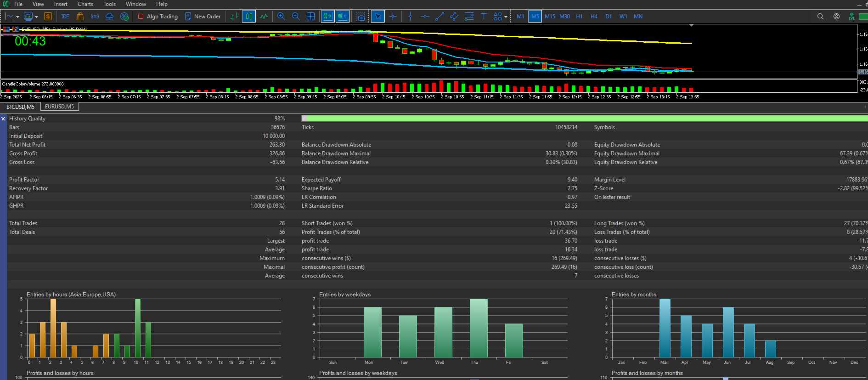Open the Charts menu

tap(85, 4)
